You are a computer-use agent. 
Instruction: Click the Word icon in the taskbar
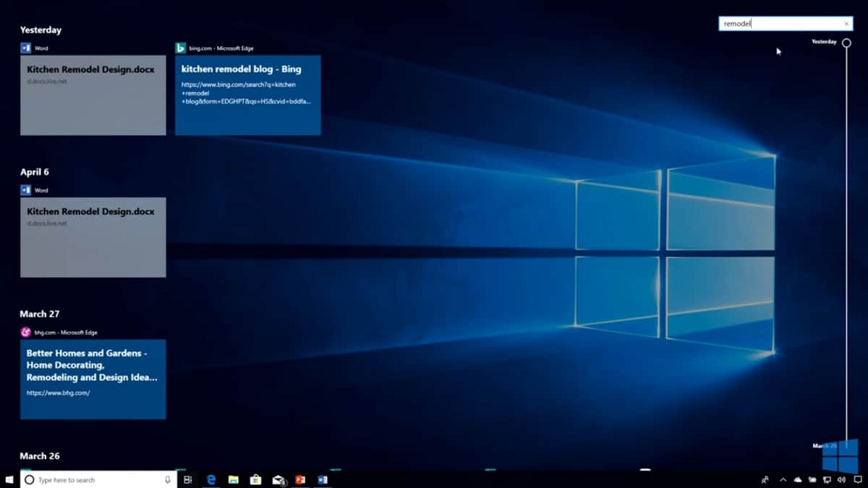(323, 479)
